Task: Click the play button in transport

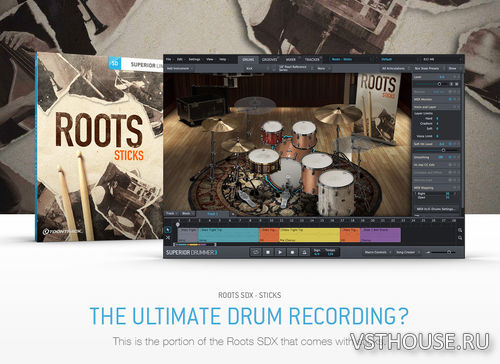Action: tap(280, 252)
